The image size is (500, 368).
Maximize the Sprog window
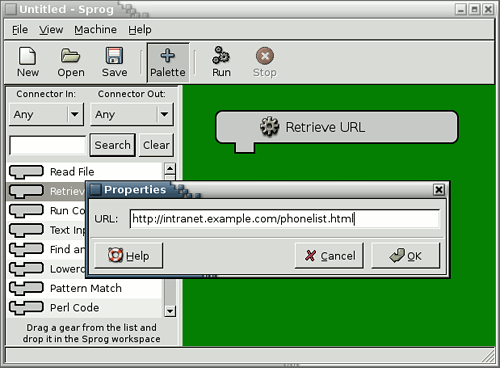(x=475, y=9)
